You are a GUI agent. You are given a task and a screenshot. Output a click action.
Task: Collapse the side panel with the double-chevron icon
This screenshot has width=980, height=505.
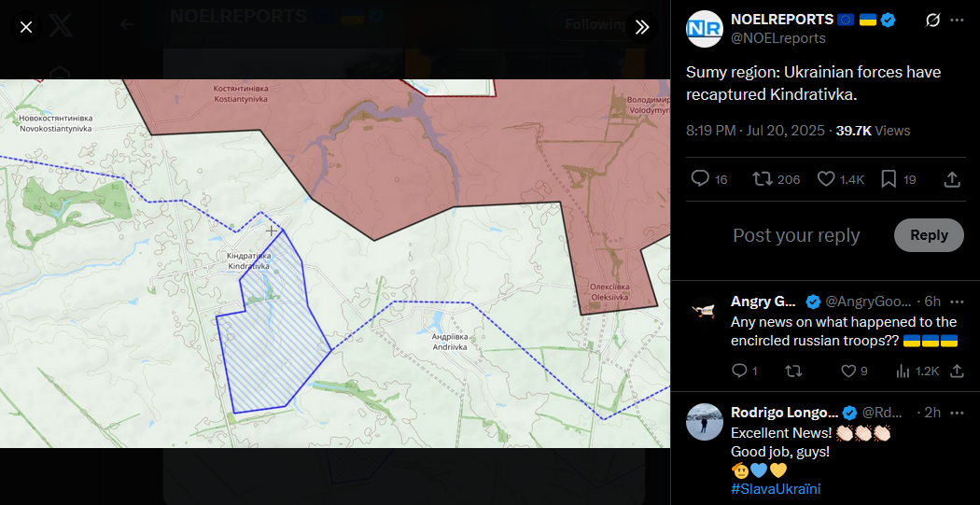tap(642, 27)
